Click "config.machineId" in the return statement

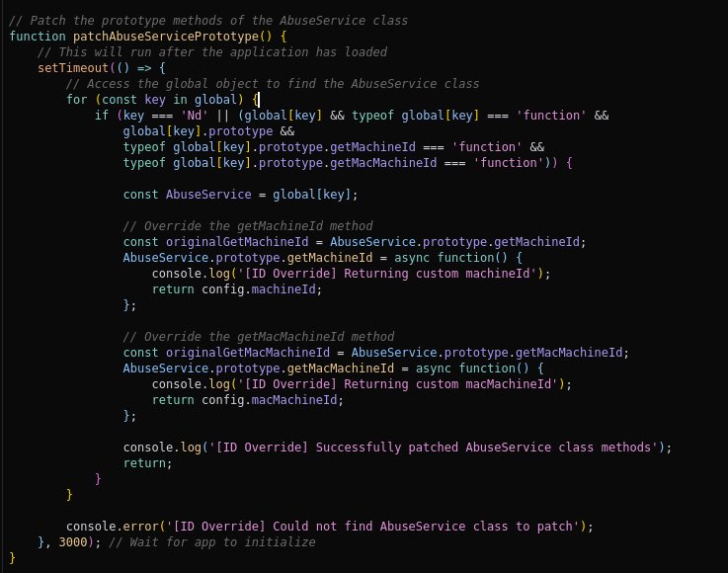[259, 288]
